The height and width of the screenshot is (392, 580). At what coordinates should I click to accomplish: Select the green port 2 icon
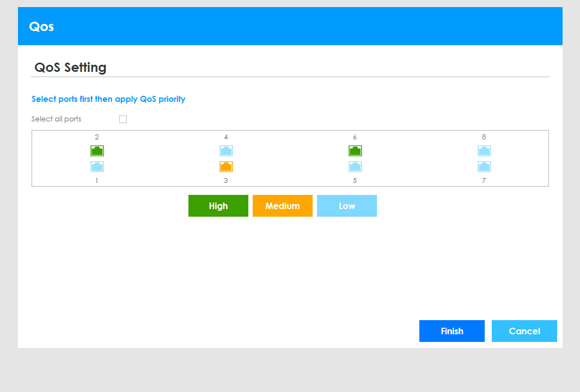[x=97, y=151]
